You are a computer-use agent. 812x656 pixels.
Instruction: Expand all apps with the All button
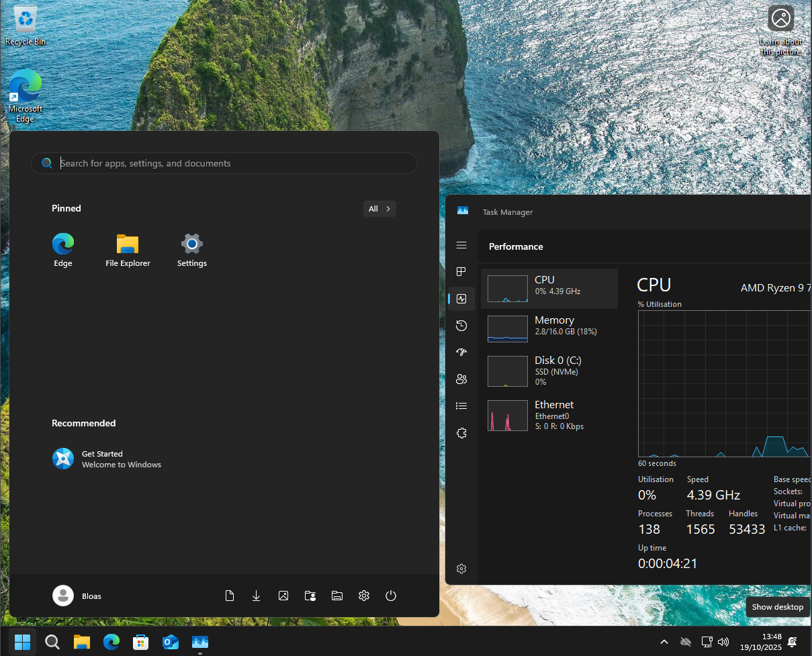click(x=379, y=209)
